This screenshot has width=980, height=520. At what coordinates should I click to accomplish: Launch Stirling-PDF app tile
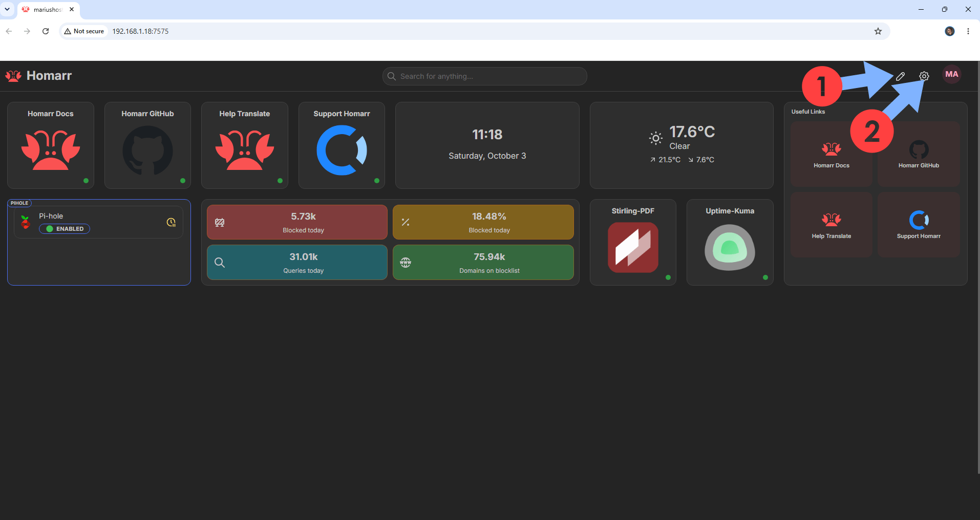tap(633, 242)
